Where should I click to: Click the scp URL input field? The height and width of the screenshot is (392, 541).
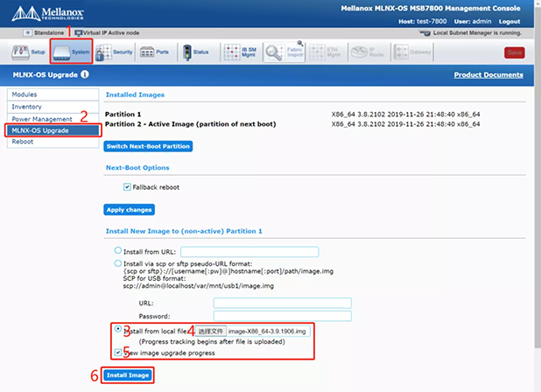tap(283, 303)
